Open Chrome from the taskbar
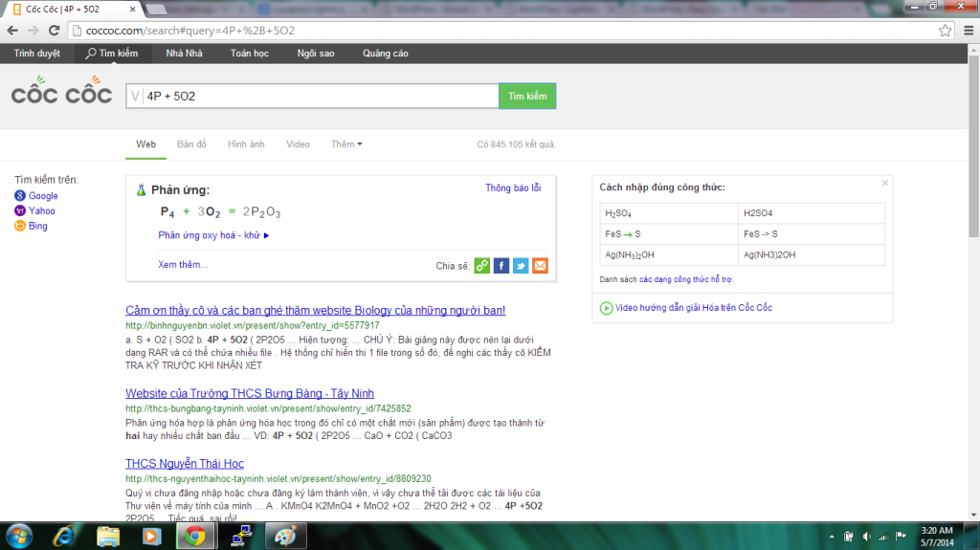Viewport: 980px width, 550px height. tap(195, 537)
